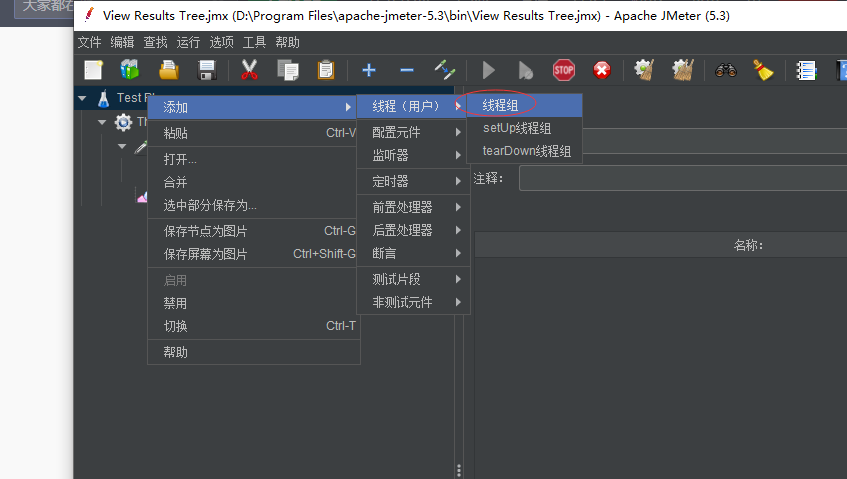
Task: Click the Clear gear-broom icon
Action: point(644,70)
